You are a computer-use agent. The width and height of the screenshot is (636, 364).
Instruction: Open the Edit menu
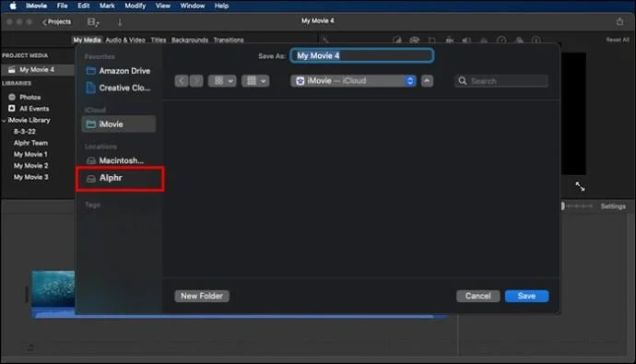tap(84, 6)
